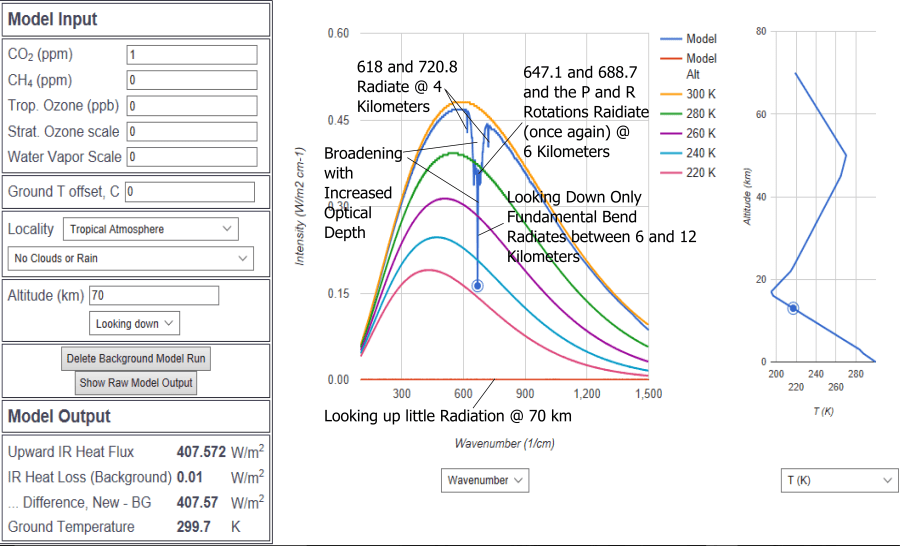Click the 300 K legend swatch
The height and width of the screenshot is (546, 900).
click(x=671, y=94)
